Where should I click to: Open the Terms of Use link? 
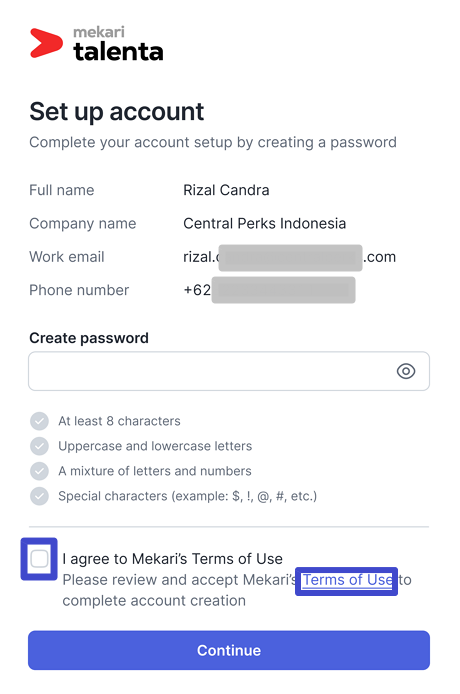pos(347,580)
